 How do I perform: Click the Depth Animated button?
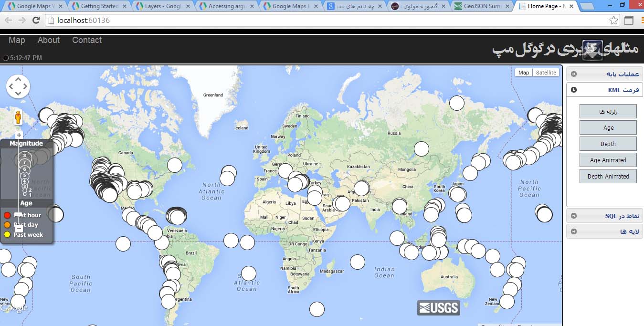(608, 176)
